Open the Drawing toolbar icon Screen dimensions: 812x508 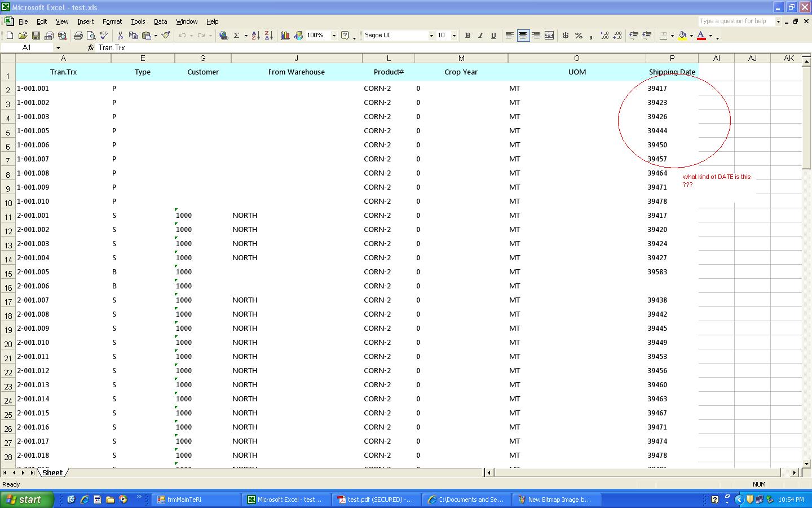pos(298,36)
